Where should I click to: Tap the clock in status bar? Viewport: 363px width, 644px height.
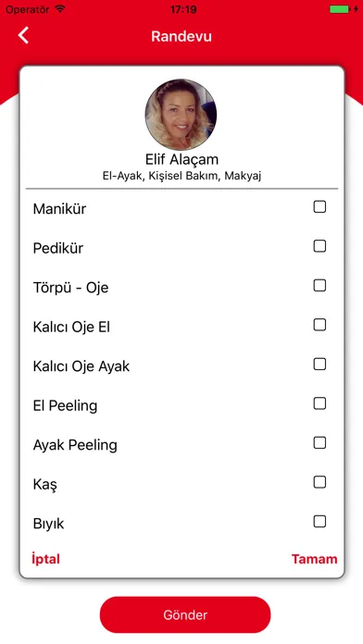[x=183, y=9]
